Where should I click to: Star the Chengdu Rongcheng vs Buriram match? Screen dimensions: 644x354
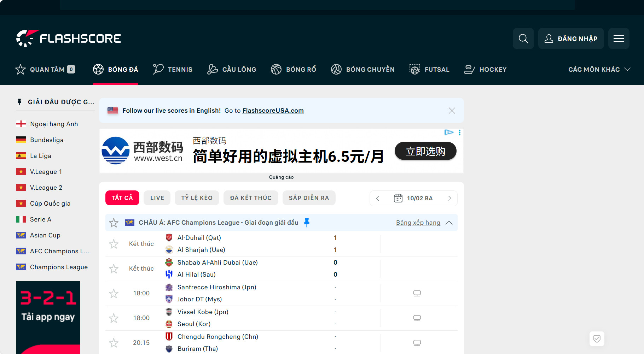pyautogui.click(x=114, y=343)
